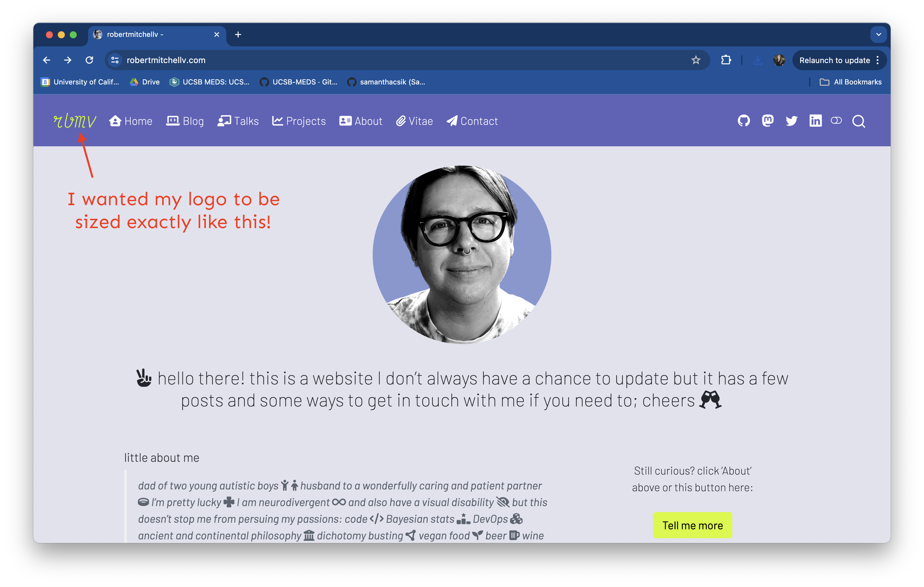Click the Relaunch to update button
This screenshot has width=924, height=587.
[x=834, y=60]
